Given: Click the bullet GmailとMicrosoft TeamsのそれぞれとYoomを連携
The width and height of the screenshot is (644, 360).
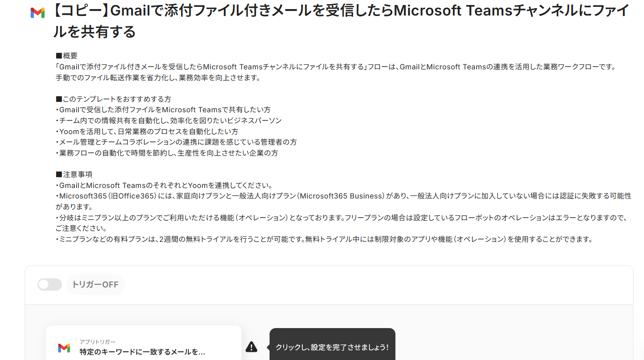Looking at the screenshot, I should click(164, 185).
